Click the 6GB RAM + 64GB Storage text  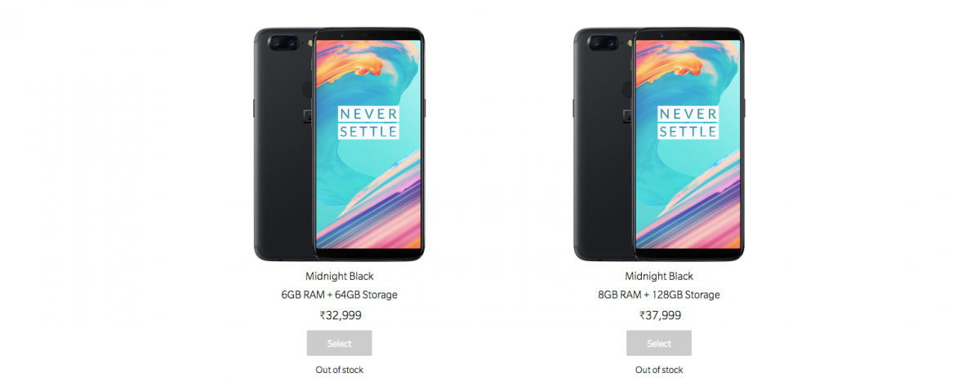[x=340, y=295]
